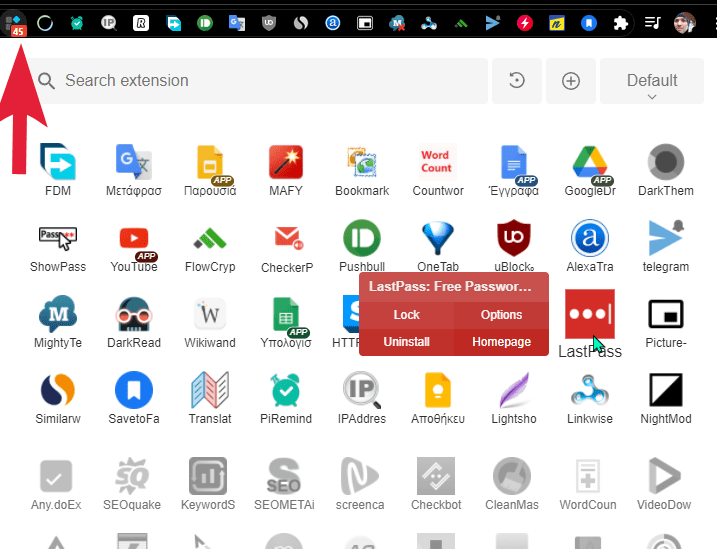Click the Pushbullet green toolbar icon
This screenshot has width=717, height=549.
205,23
